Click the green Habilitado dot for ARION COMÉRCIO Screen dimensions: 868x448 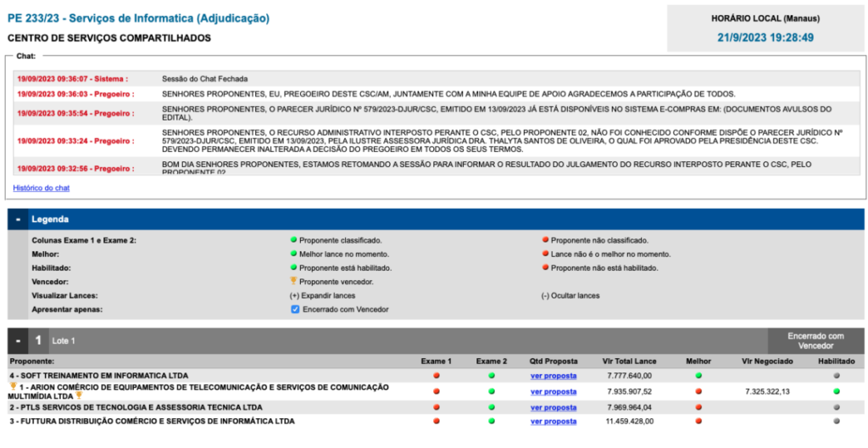click(x=837, y=391)
